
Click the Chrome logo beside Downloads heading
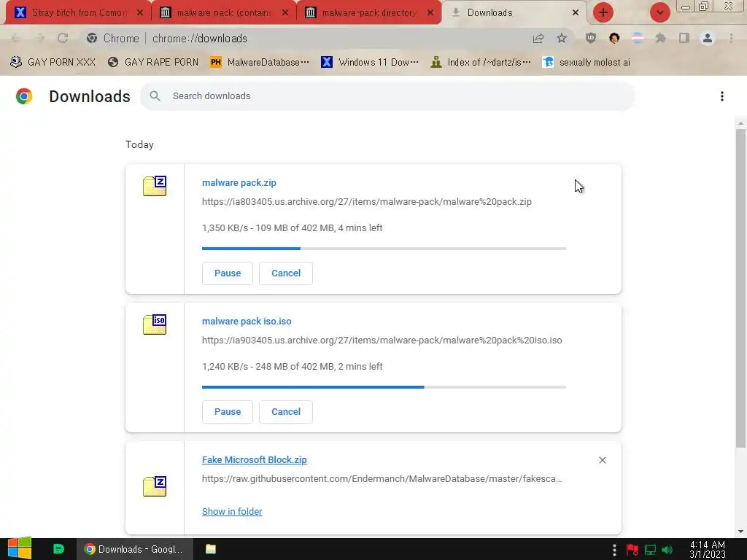point(24,96)
